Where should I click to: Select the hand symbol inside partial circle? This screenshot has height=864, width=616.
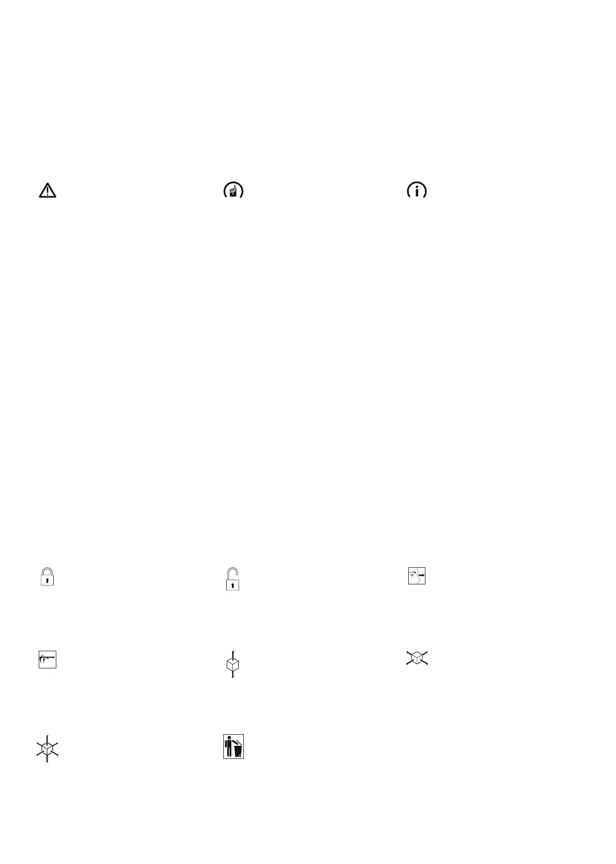click(x=233, y=190)
